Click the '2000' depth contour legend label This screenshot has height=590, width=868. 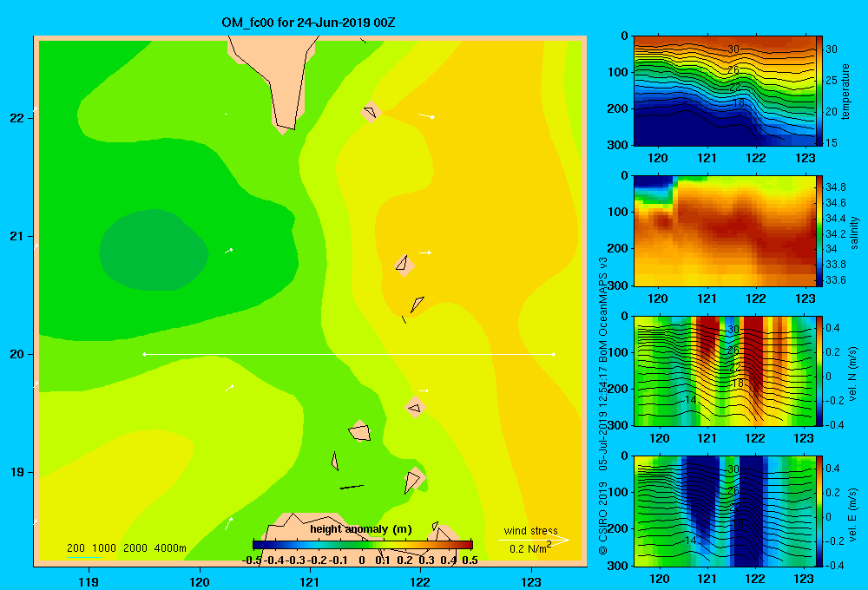pyautogui.click(x=135, y=548)
